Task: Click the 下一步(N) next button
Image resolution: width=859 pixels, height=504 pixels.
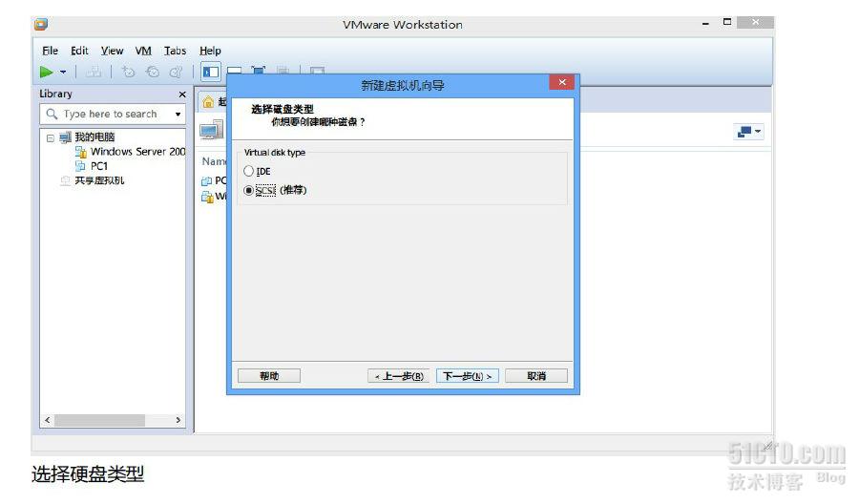Action: (468, 376)
